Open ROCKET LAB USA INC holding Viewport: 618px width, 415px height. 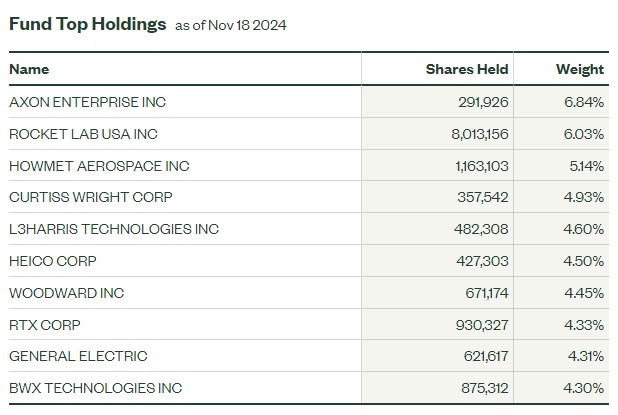(83, 134)
